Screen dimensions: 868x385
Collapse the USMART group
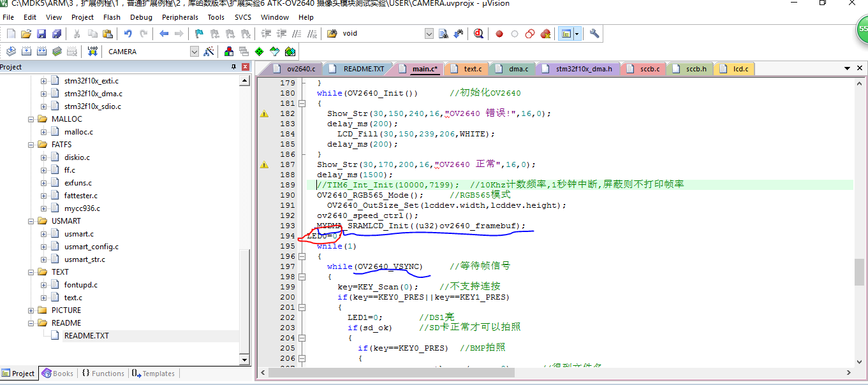pos(31,221)
